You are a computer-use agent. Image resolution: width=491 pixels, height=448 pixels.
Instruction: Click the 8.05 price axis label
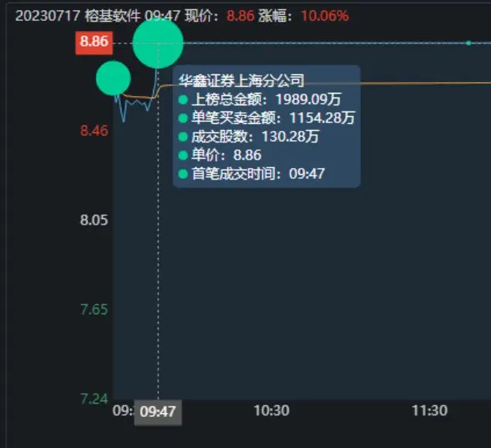pyautogui.click(x=94, y=221)
